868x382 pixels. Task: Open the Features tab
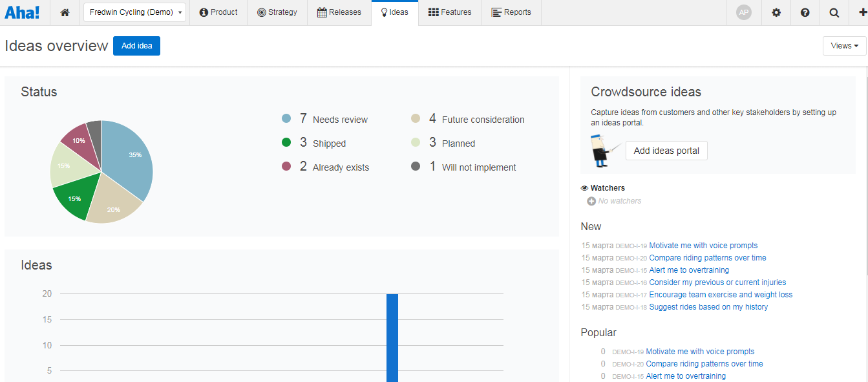pyautogui.click(x=450, y=12)
